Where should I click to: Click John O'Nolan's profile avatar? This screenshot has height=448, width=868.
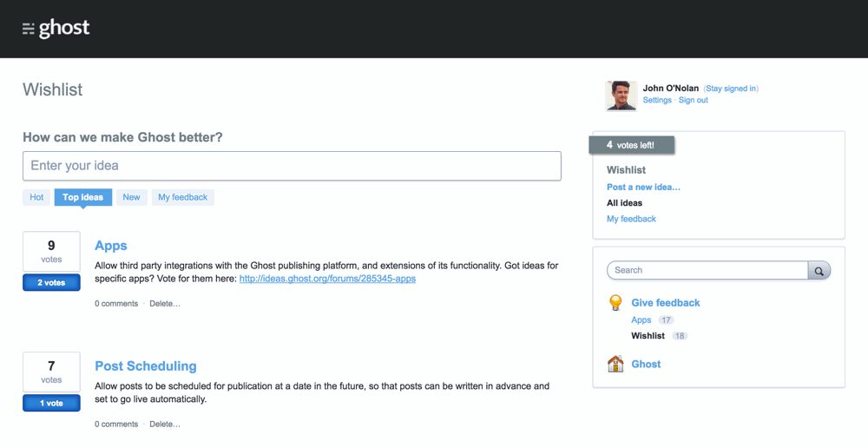(x=621, y=96)
